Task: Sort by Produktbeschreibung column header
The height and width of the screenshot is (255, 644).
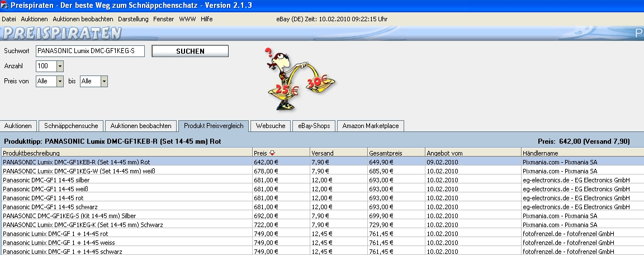Action: [127, 153]
